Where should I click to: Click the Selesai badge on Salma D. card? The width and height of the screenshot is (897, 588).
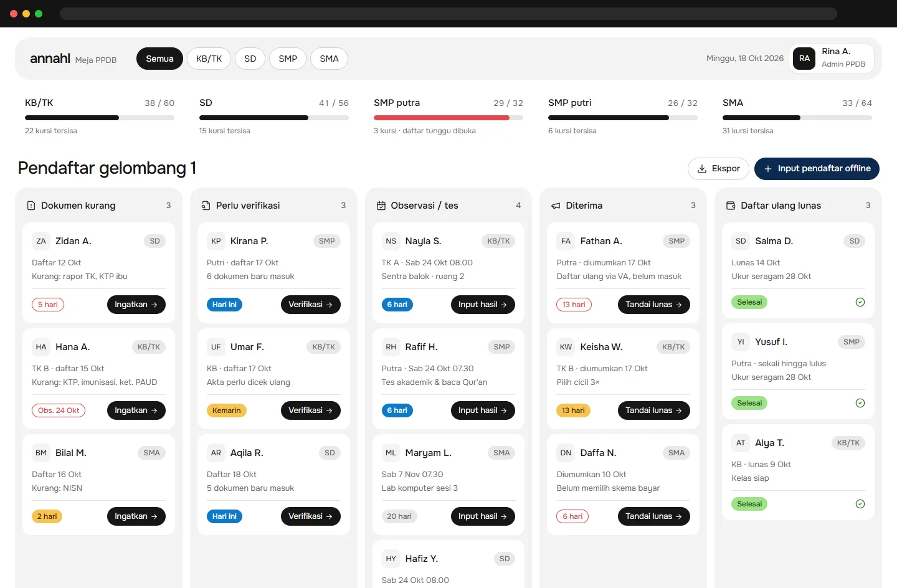click(x=749, y=302)
